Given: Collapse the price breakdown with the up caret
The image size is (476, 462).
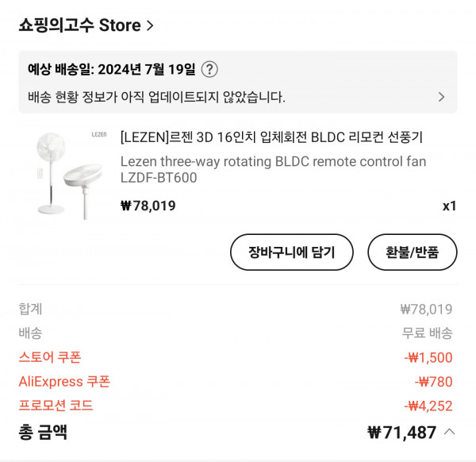Looking at the screenshot, I should (x=449, y=432).
